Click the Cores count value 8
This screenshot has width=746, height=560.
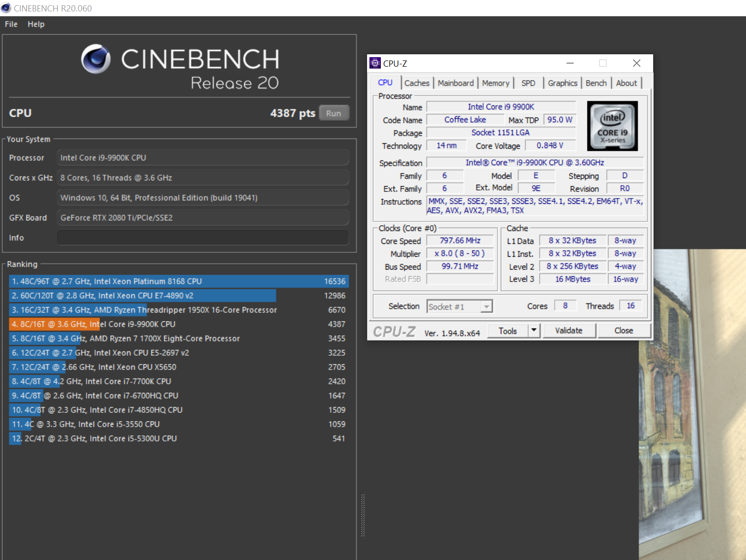(x=565, y=306)
